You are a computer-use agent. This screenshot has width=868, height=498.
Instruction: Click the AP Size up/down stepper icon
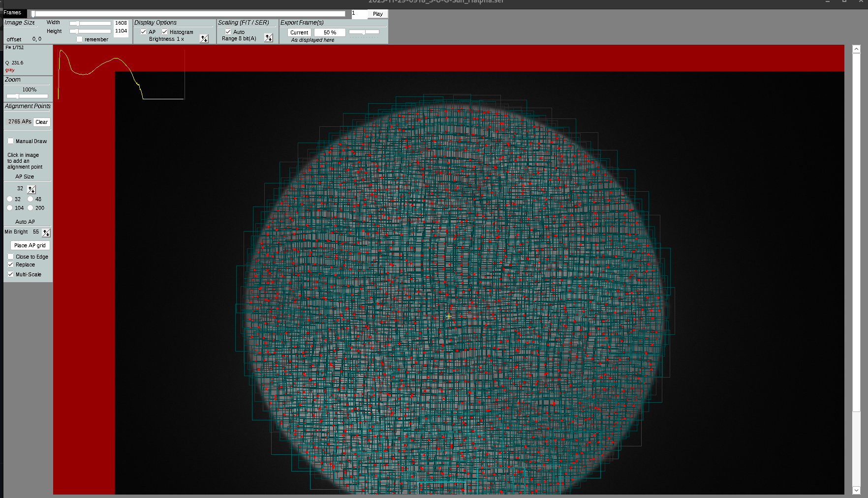[31, 189]
